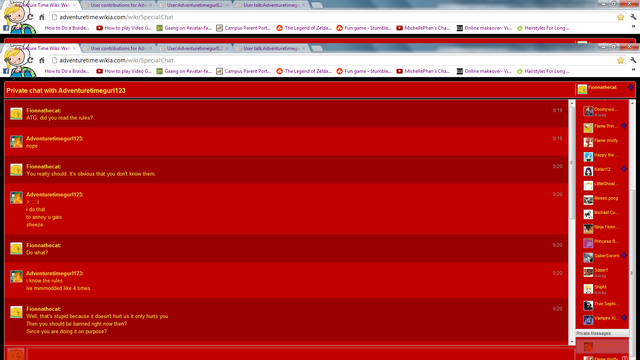This screenshot has width=640, height=360.
Task: Open Happy the... user avatar
Action: coord(588,157)
